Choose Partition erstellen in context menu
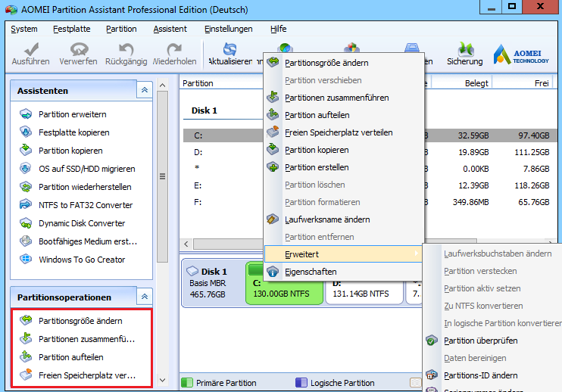Viewport: 562px width, 392px height. (344, 167)
